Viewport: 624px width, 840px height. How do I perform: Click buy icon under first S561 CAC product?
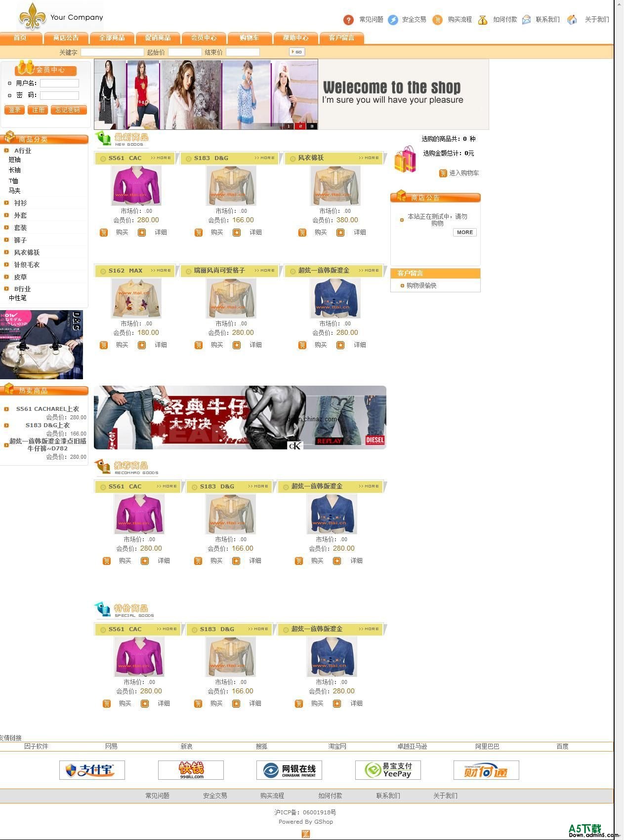click(x=104, y=233)
